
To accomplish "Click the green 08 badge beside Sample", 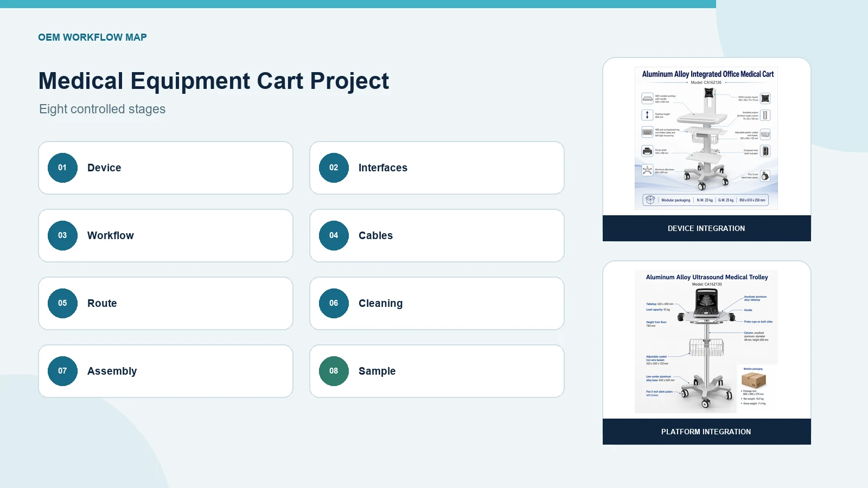I will pyautogui.click(x=334, y=371).
